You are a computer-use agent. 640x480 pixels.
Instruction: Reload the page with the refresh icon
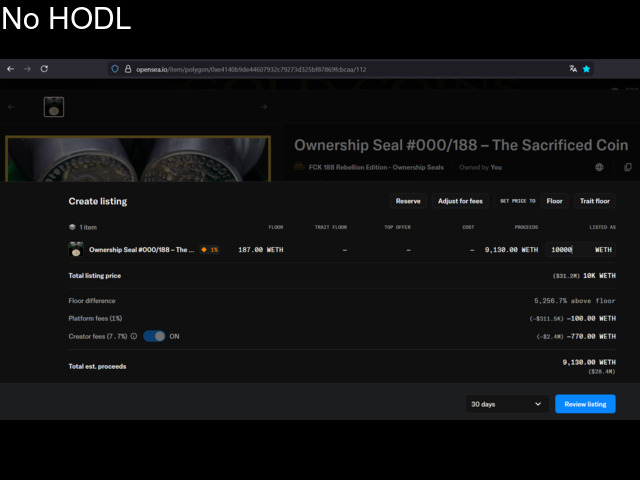click(44, 69)
